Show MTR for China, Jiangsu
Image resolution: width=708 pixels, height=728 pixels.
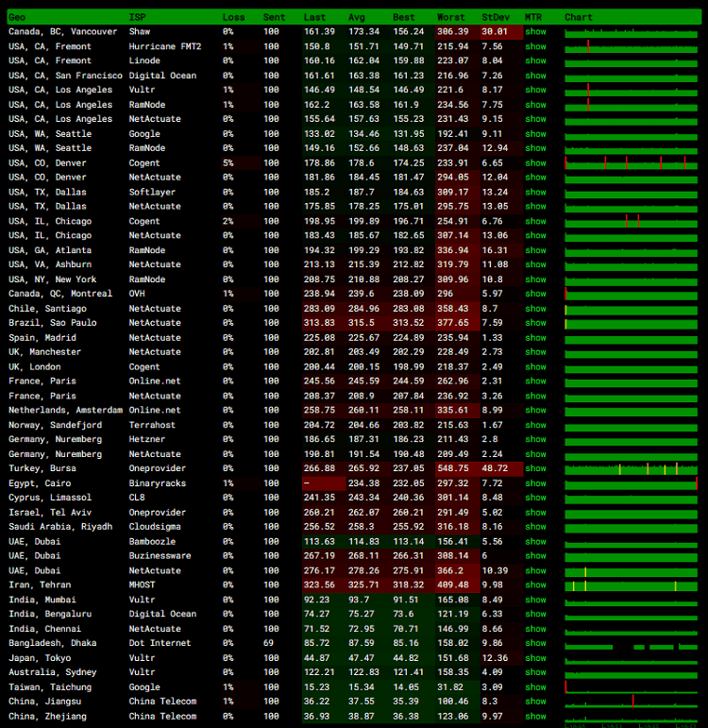point(535,702)
